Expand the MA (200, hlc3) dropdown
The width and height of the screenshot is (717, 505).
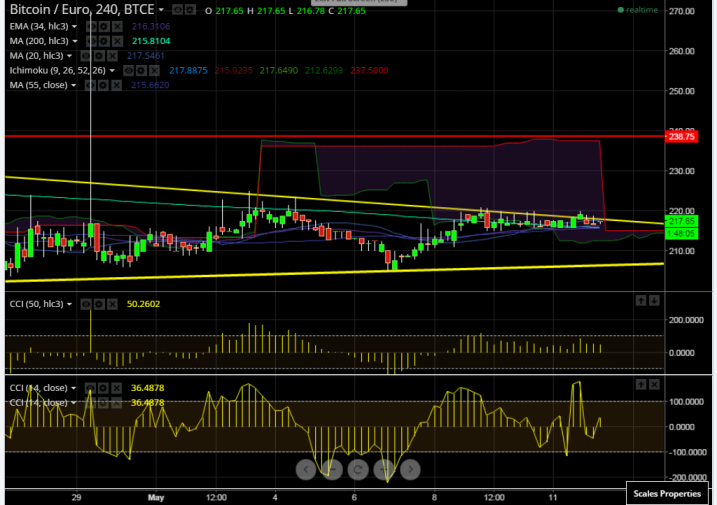pyautogui.click(x=75, y=41)
